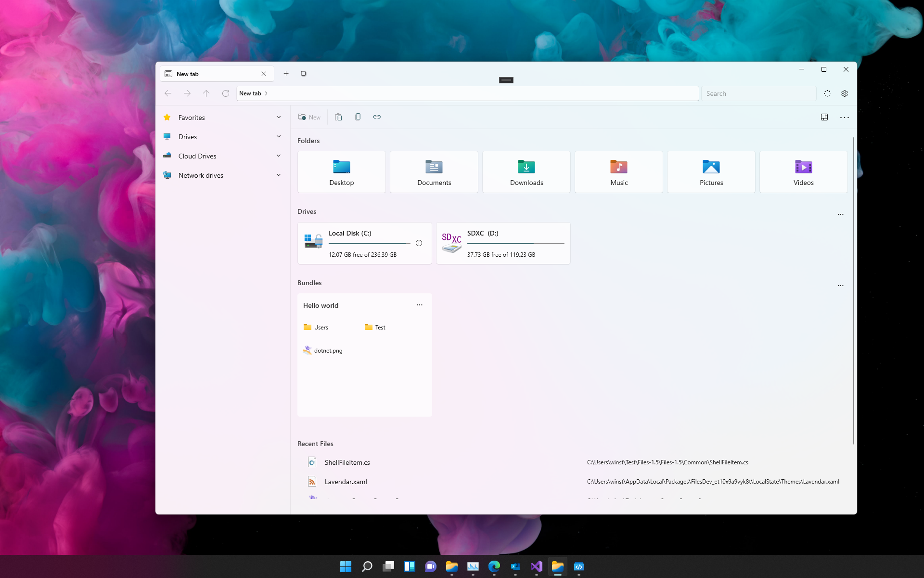Open the layout options icon
This screenshot has width=924, height=578.
824,117
